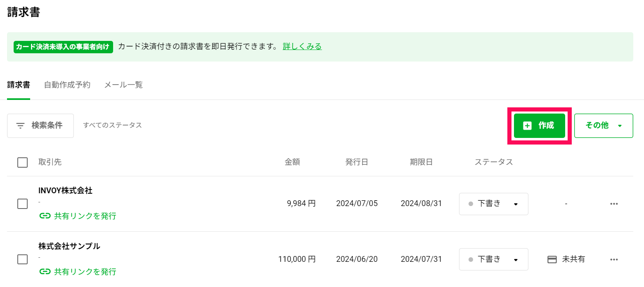Click link chain icon under INVOY株式会社

(45, 216)
